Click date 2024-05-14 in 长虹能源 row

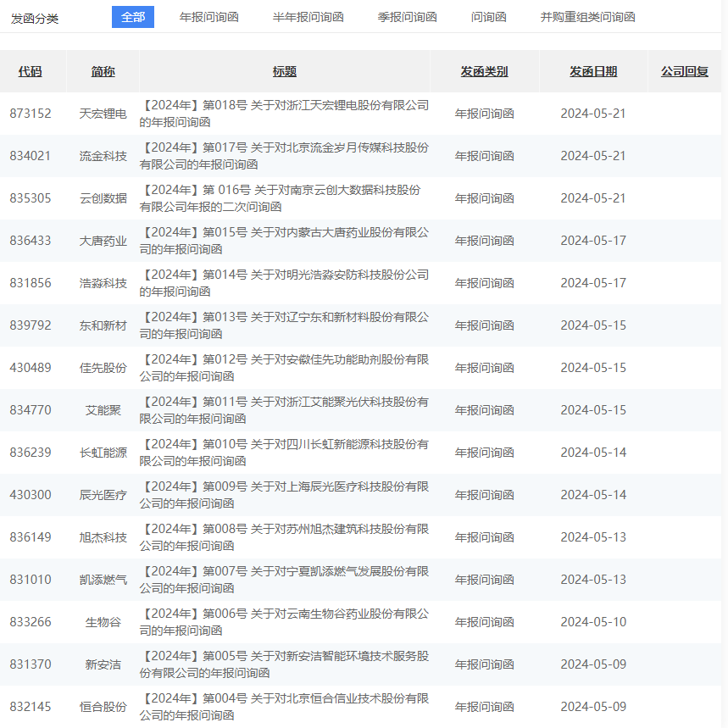pyautogui.click(x=593, y=453)
